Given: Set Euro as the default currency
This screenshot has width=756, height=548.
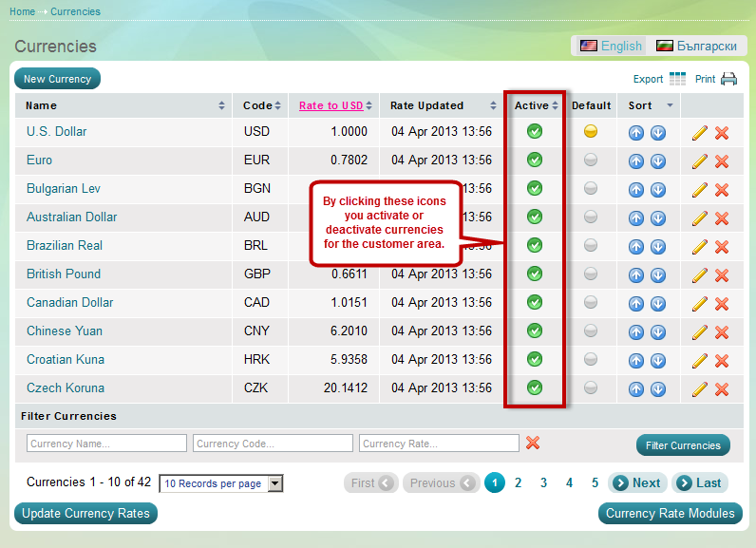Looking at the screenshot, I should click(x=591, y=161).
